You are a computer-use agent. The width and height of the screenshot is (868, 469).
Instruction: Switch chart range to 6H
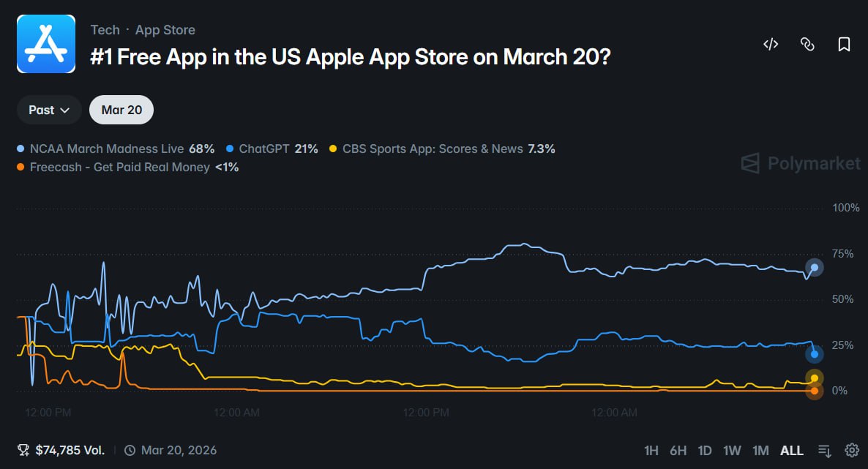pos(678,451)
